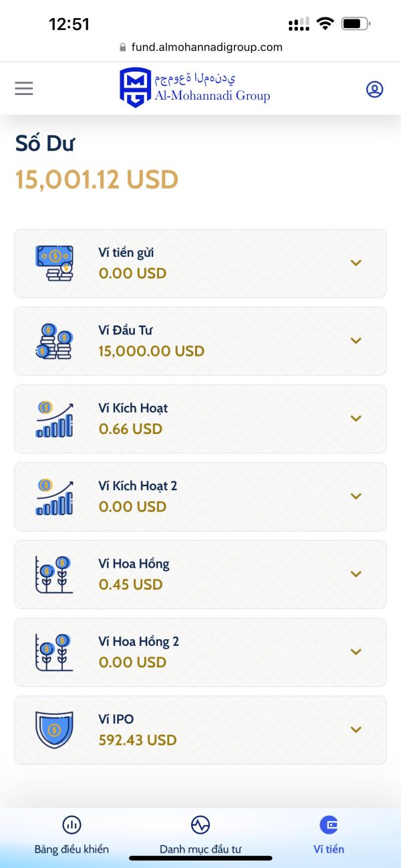Tap the Ví tiền gửi cash icon
This screenshot has width=401, height=868.
click(54, 263)
